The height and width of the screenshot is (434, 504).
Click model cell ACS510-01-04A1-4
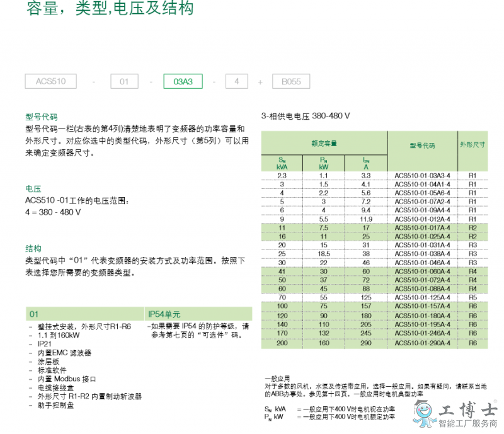coord(422,184)
